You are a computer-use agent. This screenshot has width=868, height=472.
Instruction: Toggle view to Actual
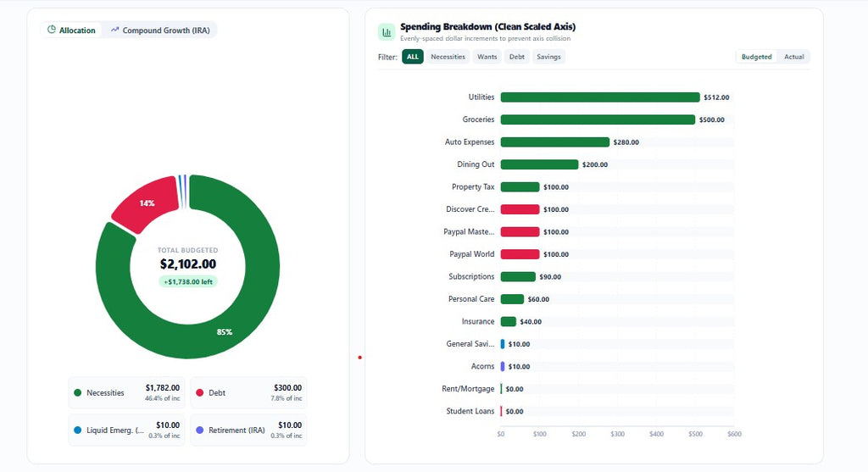point(793,57)
